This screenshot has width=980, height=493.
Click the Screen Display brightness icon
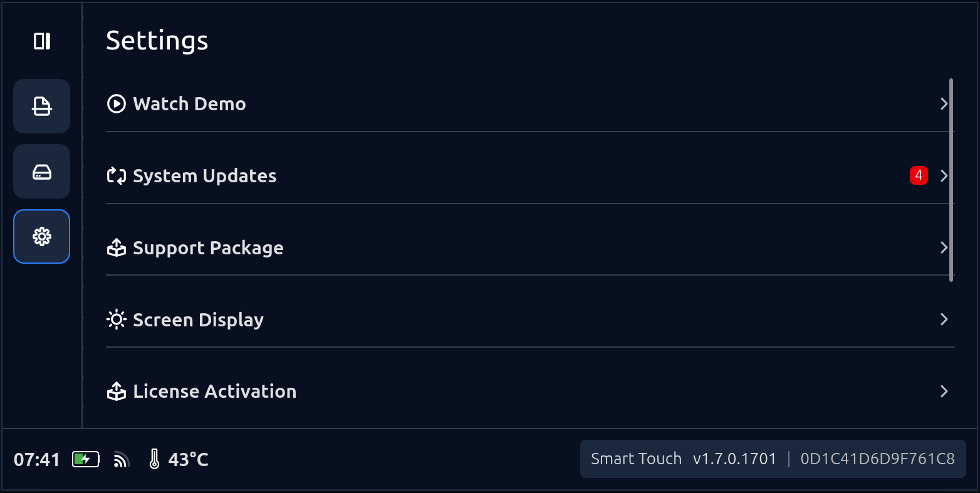pos(117,320)
